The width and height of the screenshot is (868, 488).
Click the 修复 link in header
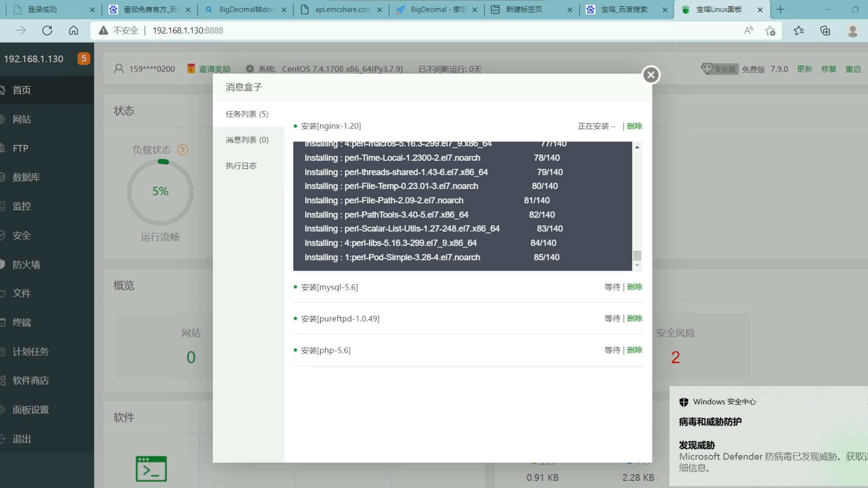point(829,69)
